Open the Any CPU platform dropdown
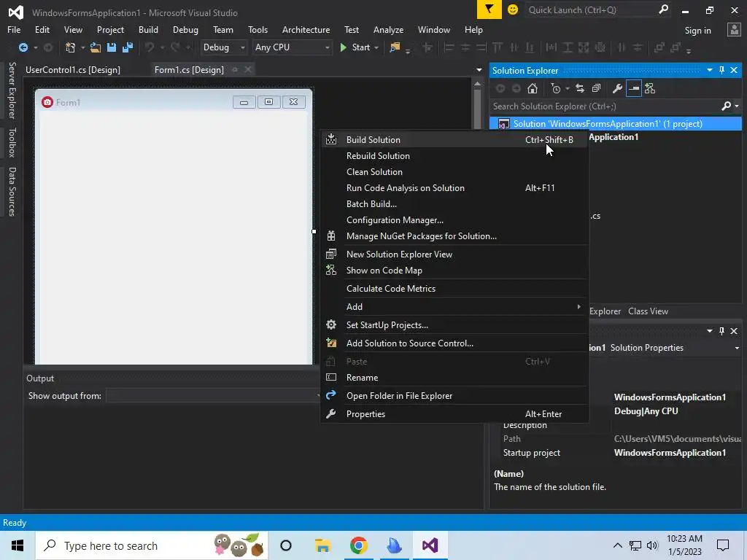Viewport: 747px width, 560px height. point(292,47)
